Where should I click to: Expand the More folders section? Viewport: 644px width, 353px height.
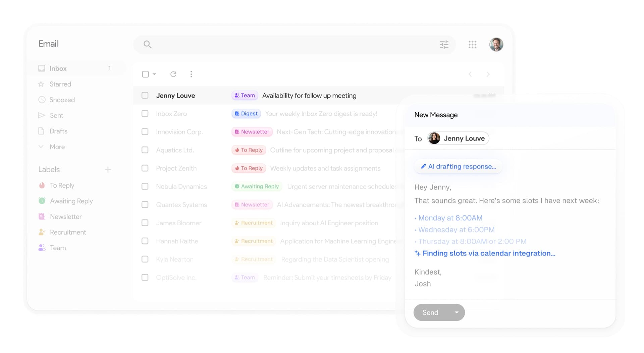(x=51, y=147)
